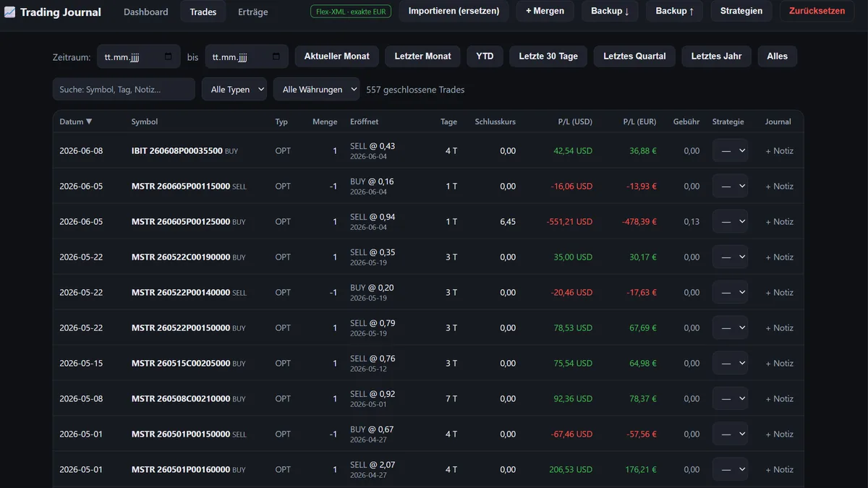Open strategy dropdown for MSTR 260515C00205000
The height and width of the screenshot is (488, 868).
click(730, 363)
